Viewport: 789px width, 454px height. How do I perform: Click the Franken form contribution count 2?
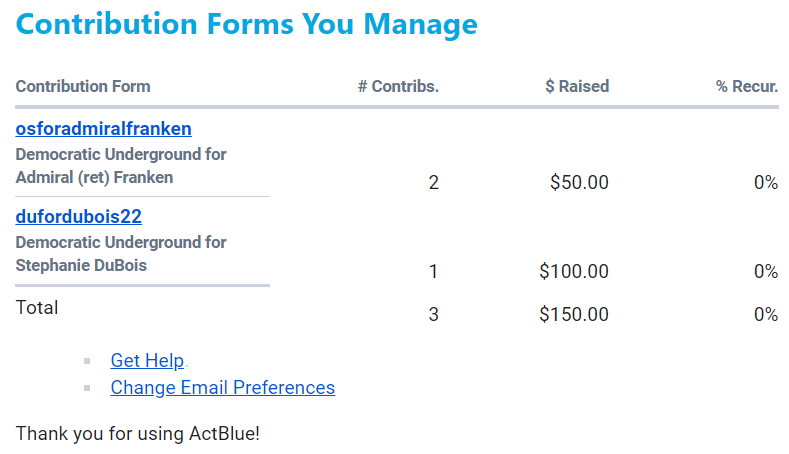pyautogui.click(x=434, y=183)
